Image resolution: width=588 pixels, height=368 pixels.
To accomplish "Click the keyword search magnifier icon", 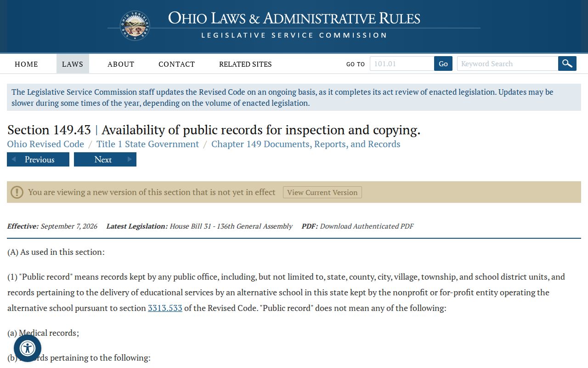I will point(567,63).
